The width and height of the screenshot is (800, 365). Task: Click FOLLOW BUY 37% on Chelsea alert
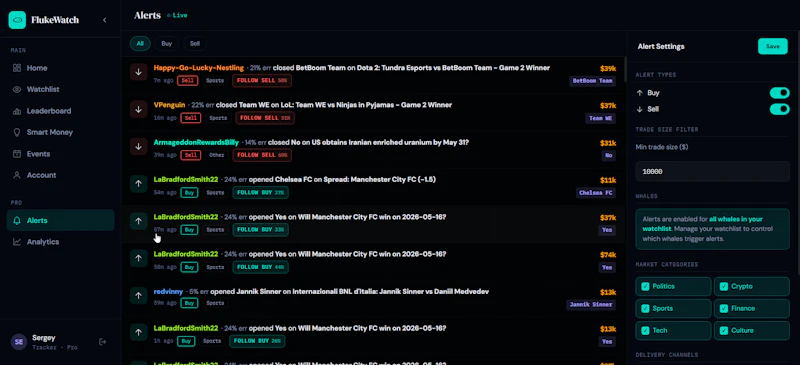pyautogui.click(x=260, y=192)
